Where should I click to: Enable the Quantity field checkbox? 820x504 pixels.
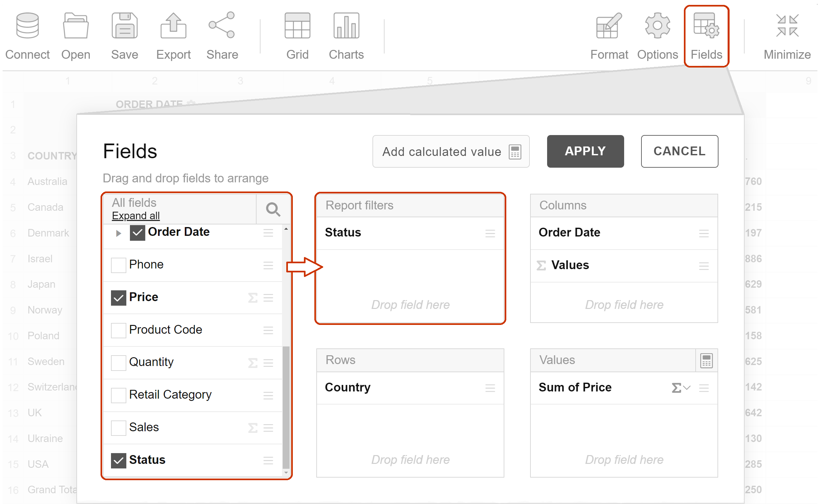(118, 363)
